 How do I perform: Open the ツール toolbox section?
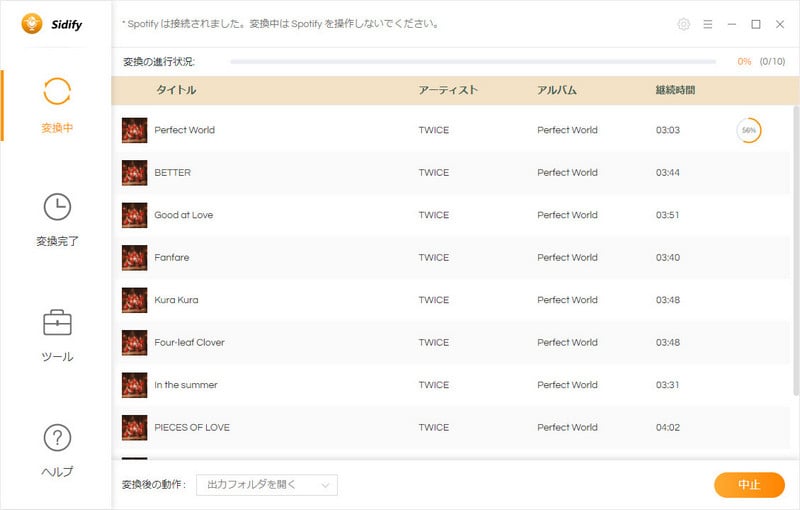pos(57,336)
